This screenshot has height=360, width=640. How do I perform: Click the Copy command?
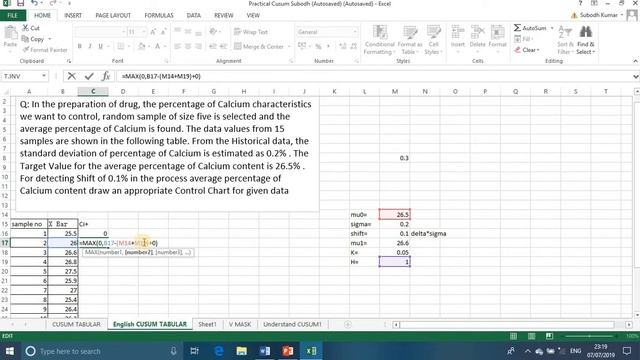tap(33, 39)
